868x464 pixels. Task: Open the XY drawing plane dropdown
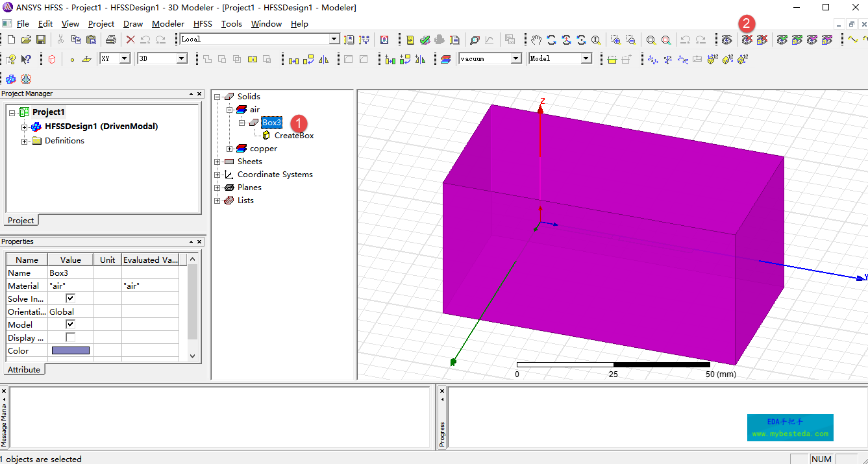[x=125, y=58]
